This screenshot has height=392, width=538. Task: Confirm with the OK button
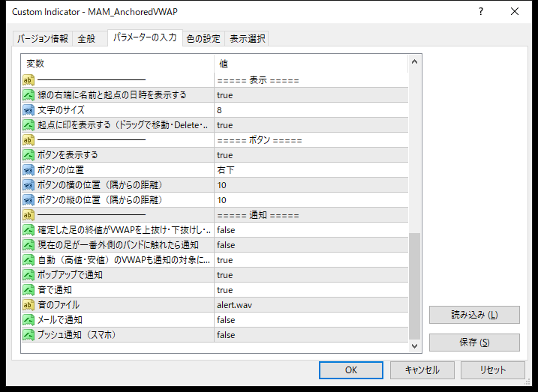(x=351, y=370)
